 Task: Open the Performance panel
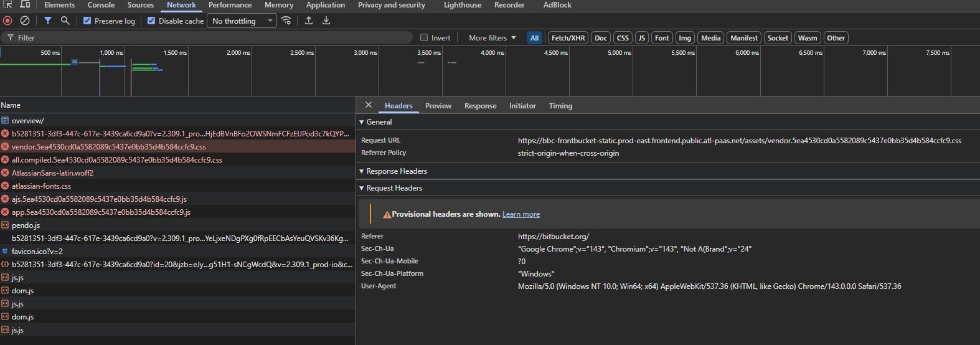click(230, 4)
